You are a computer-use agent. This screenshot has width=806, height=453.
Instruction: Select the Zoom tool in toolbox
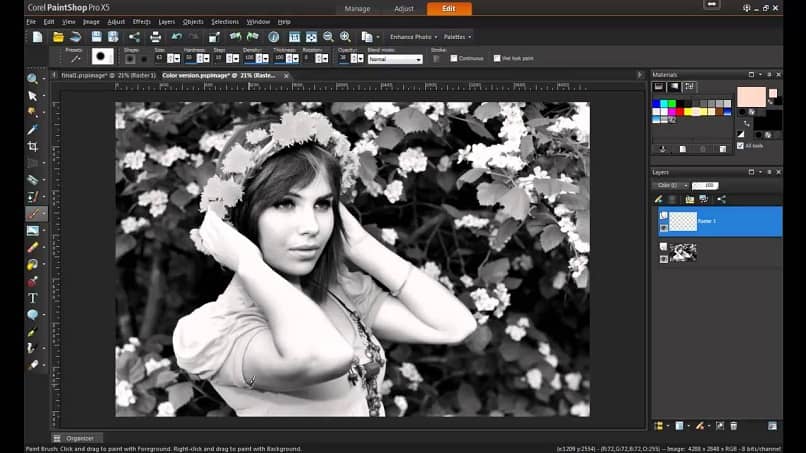click(x=32, y=79)
